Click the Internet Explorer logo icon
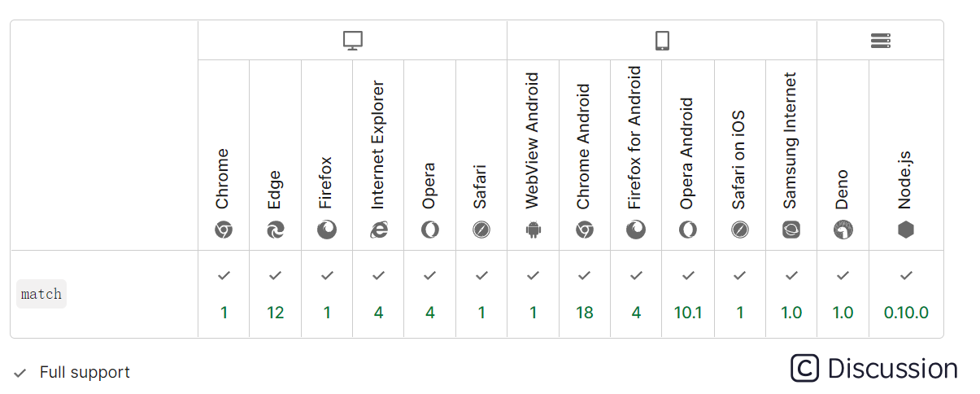Image resolution: width=980 pixels, height=394 pixels. pyautogui.click(x=378, y=230)
